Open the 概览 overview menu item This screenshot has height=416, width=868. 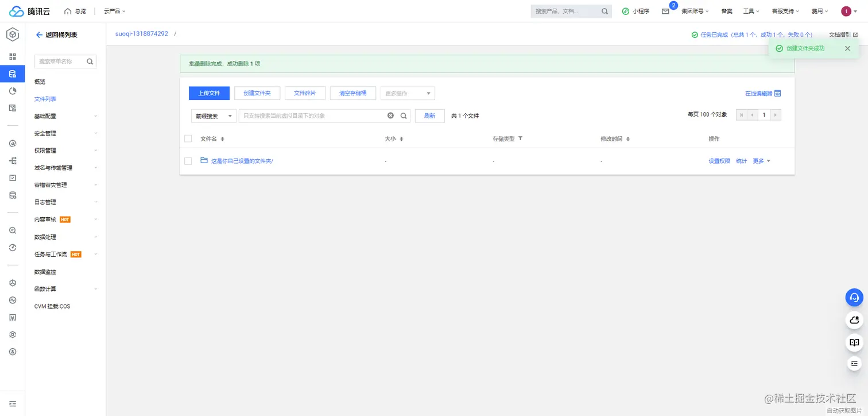tap(40, 82)
